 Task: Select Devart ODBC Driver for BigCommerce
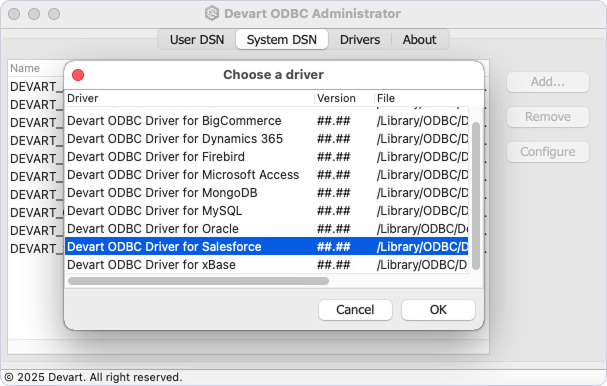[266, 121]
